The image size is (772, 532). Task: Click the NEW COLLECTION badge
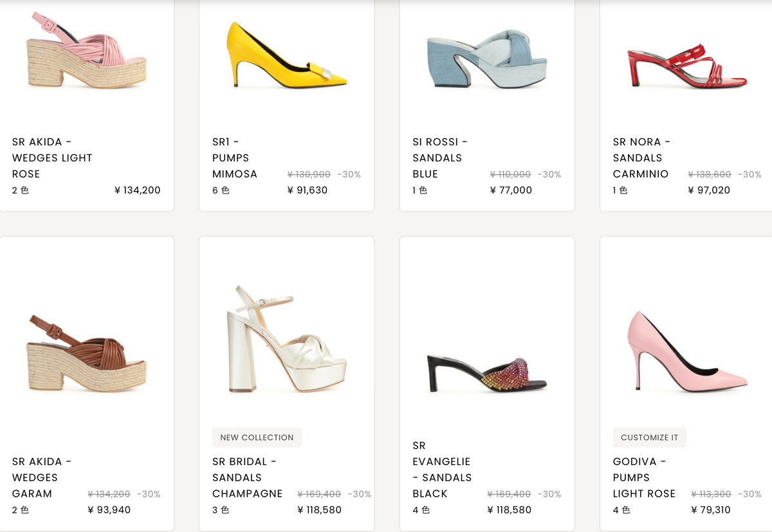[x=257, y=437]
